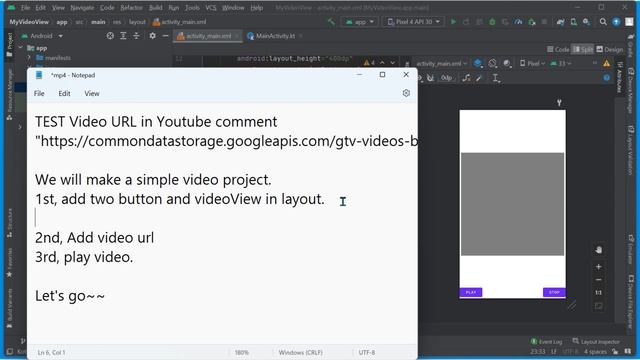Open Project panel gear options
The image size is (640, 360).
152,36
